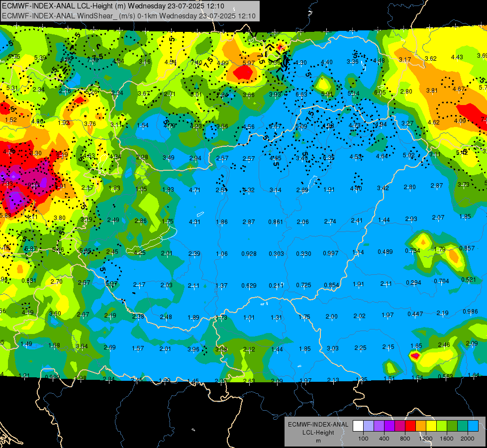The height and width of the screenshot is (448, 487).
Task: Click the wind shear value 1.06
Action: (x=222, y=254)
